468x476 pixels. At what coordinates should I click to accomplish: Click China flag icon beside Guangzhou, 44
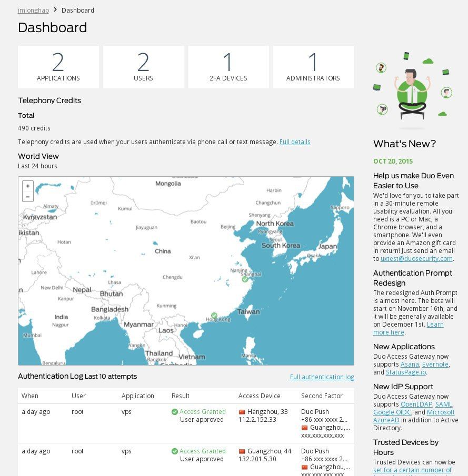click(x=242, y=451)
